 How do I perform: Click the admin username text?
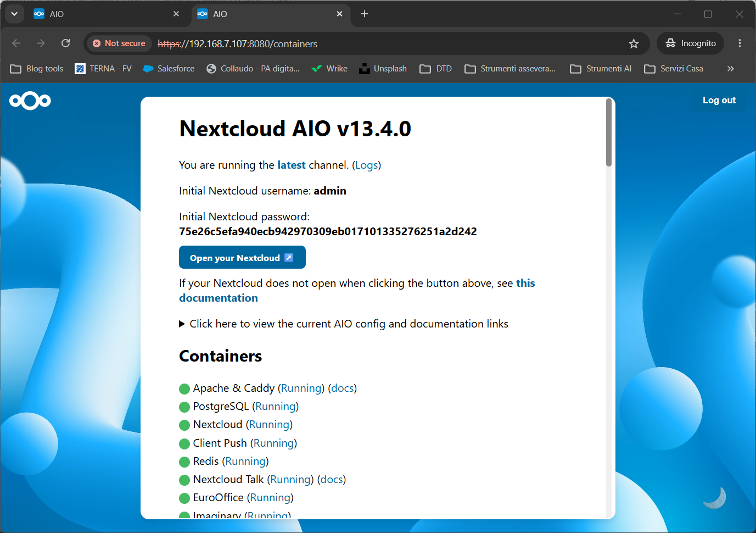pyautogui.click(x=330, y=191)
